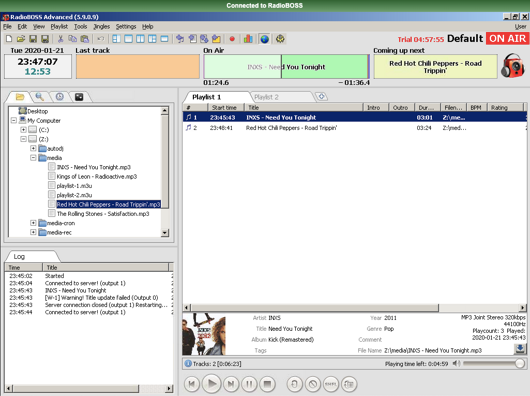Open the Settings menu
Screen dimensions: 530x396
click(x=126, y=26)
